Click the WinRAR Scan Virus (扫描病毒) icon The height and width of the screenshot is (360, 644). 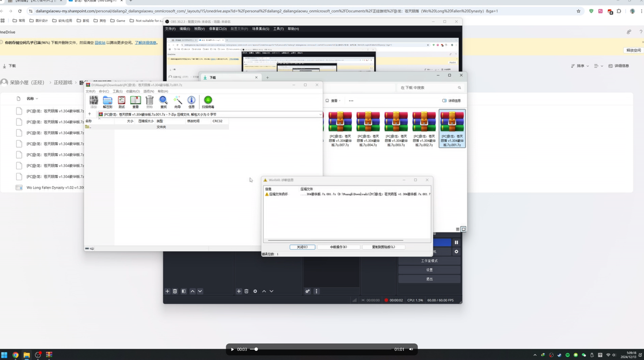(x=208, y=102)
